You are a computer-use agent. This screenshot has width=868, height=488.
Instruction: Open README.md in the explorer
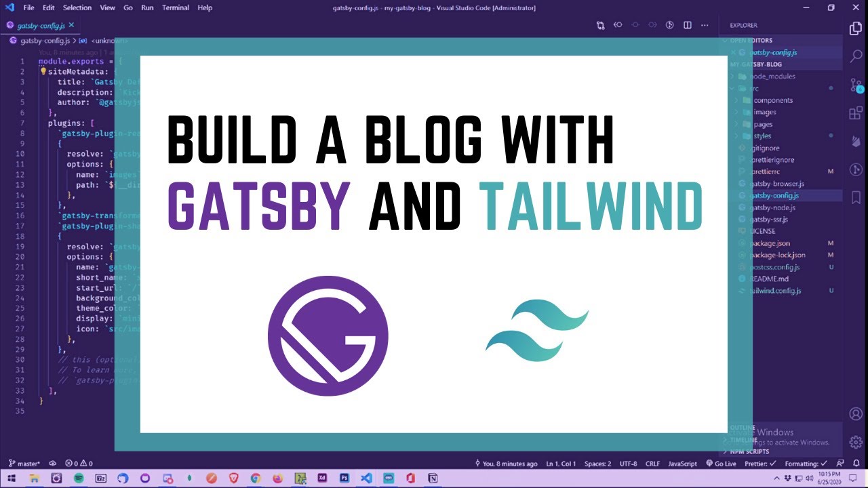coord(769,279)
